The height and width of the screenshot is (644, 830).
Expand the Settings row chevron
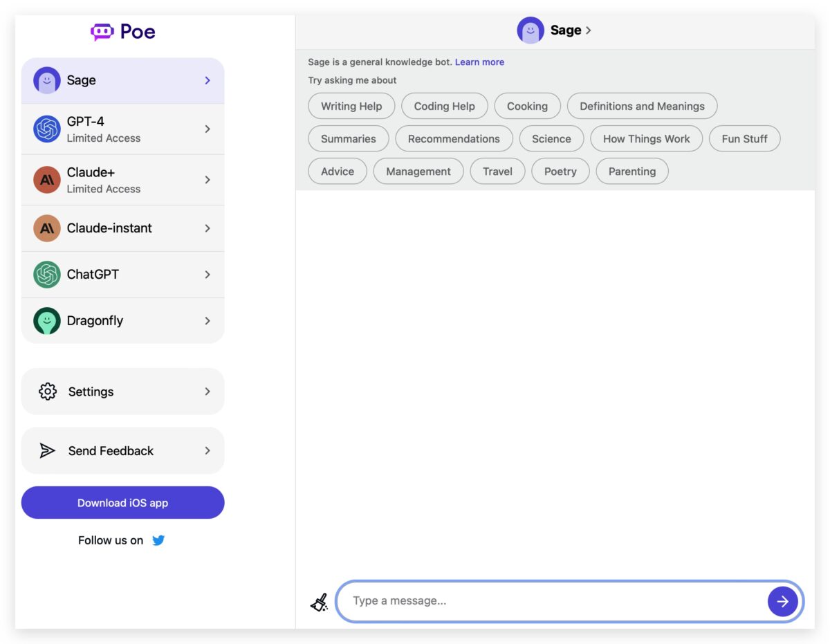click(207, 392)
